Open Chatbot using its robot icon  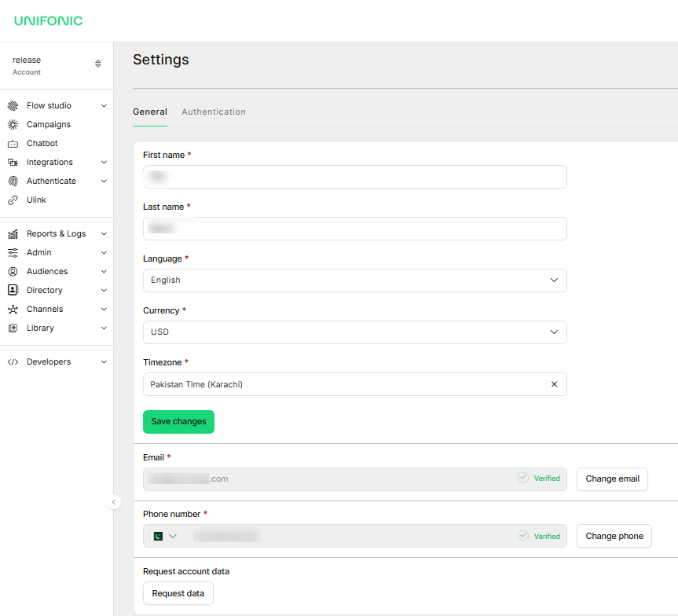[x=13, y=144]
